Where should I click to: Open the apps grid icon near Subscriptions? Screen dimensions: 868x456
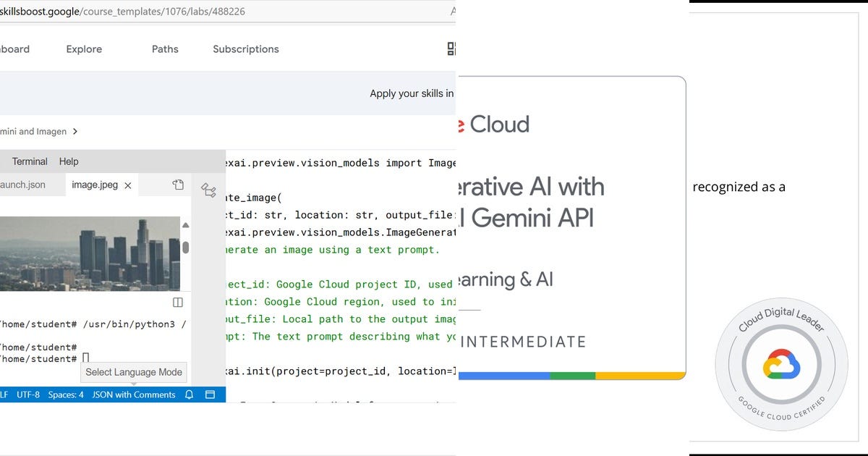click(451, 48)
